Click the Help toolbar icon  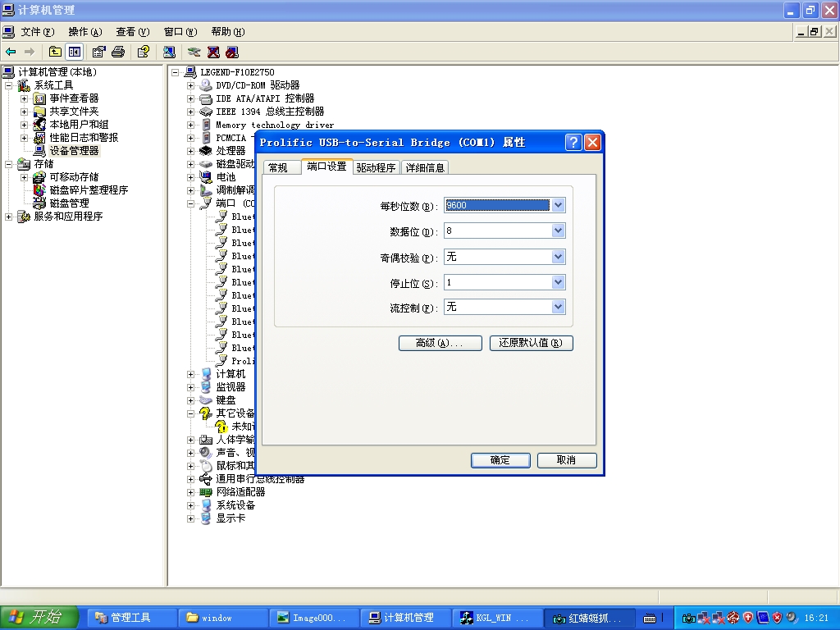click(x=143, y=52)
